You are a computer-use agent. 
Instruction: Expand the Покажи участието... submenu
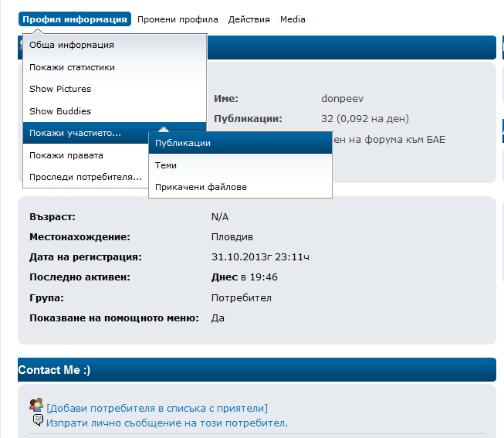pyautogui.click(x=75, y=134)
